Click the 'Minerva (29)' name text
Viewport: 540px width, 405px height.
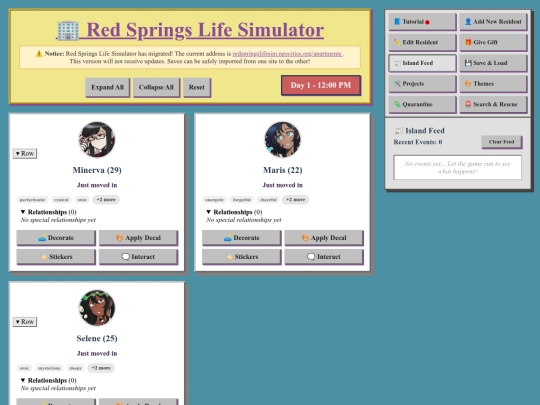click(x=97, y=170)
